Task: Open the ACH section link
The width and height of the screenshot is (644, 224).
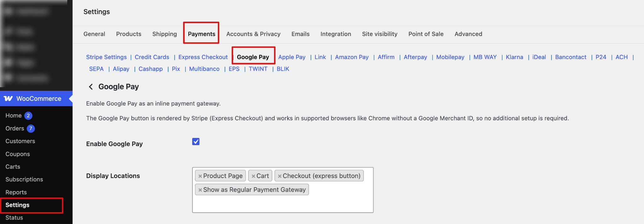Action: coord(621,57)
